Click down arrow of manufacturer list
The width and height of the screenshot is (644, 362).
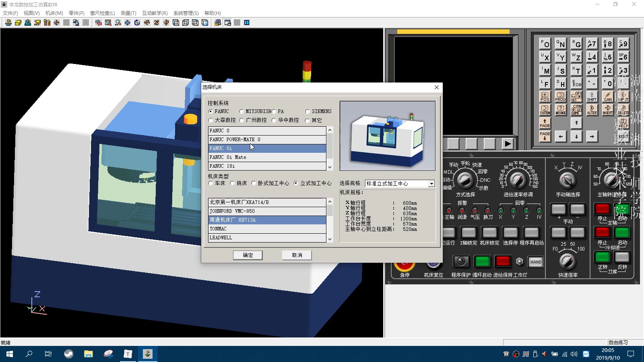pos(330,239)
